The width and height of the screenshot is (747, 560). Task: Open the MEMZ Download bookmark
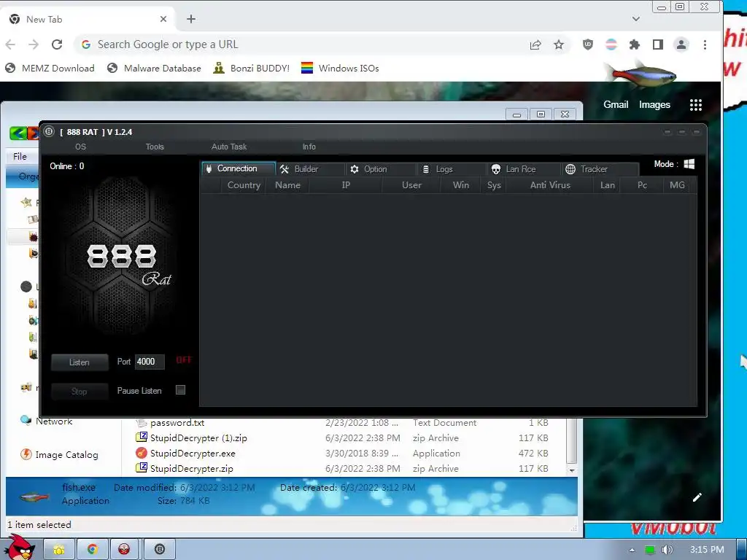click(50, 68)
